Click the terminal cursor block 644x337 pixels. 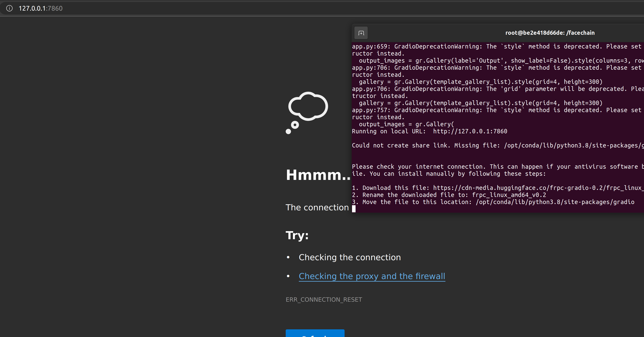(354, 209)
